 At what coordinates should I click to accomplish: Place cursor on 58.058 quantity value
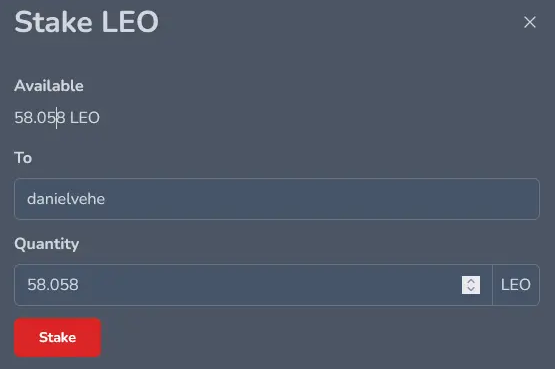(53, 285)
